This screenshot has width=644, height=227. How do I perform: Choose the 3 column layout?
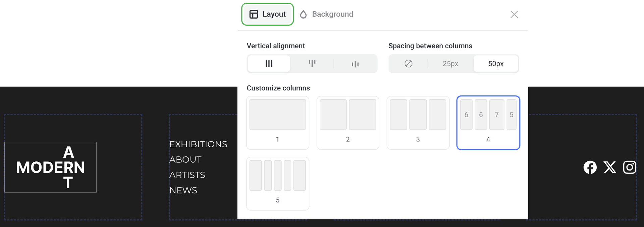coord(418,123)
